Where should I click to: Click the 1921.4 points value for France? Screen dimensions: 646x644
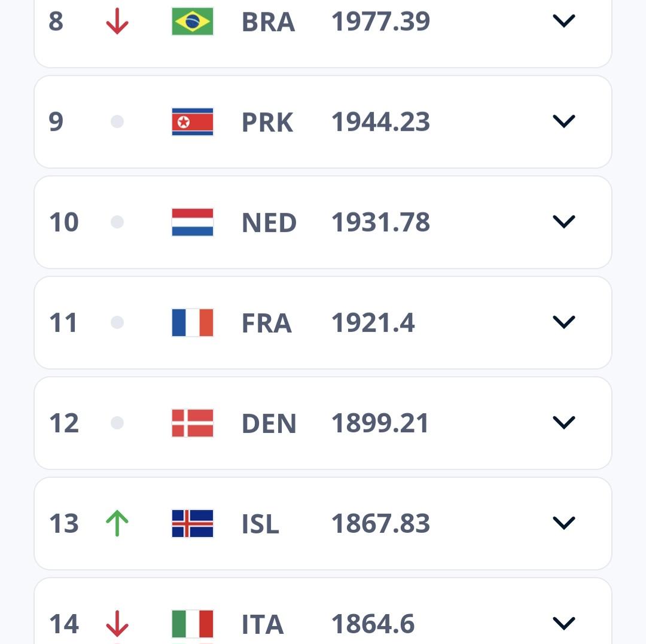click(373, 323)
